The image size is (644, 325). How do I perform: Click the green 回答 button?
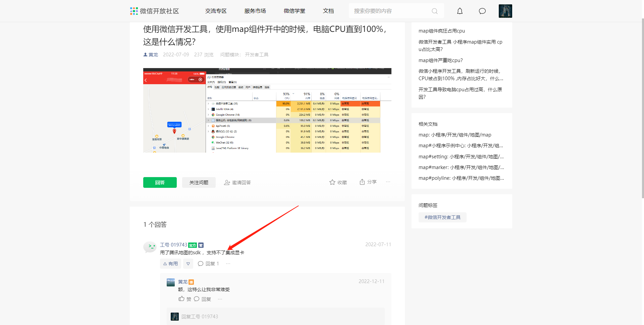click(x=160, y=182)
